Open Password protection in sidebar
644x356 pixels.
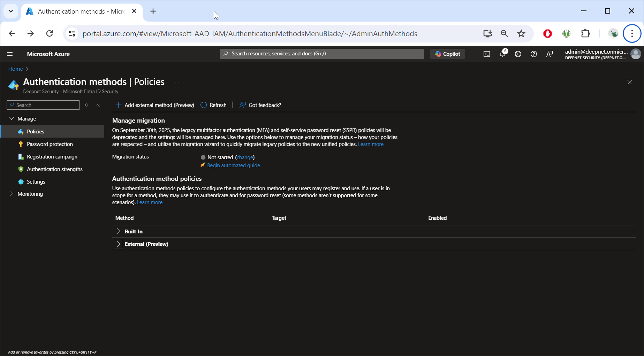tap(50, 144)
